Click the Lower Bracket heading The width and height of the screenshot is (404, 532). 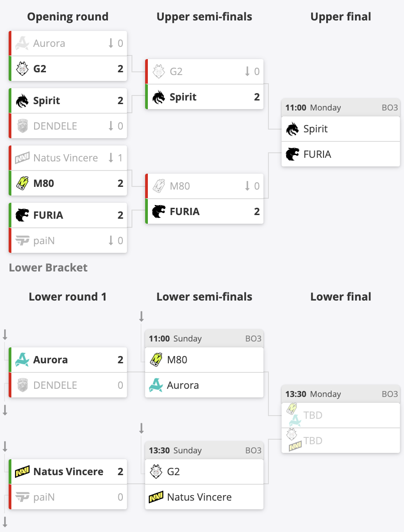point(48,268)
